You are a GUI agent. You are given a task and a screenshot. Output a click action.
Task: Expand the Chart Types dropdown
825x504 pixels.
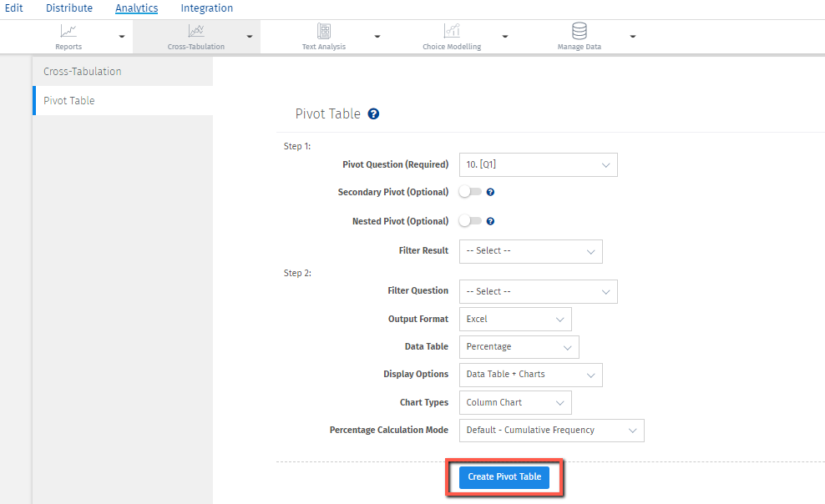515,402
